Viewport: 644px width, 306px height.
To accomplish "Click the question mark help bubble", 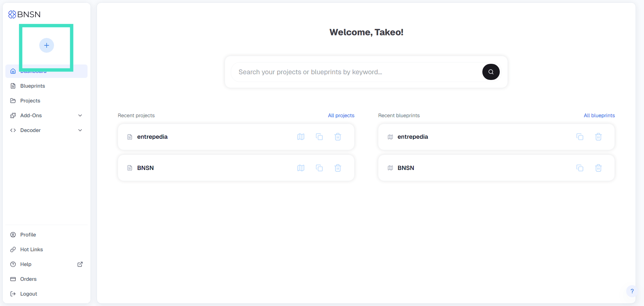I will coord(632,291).
